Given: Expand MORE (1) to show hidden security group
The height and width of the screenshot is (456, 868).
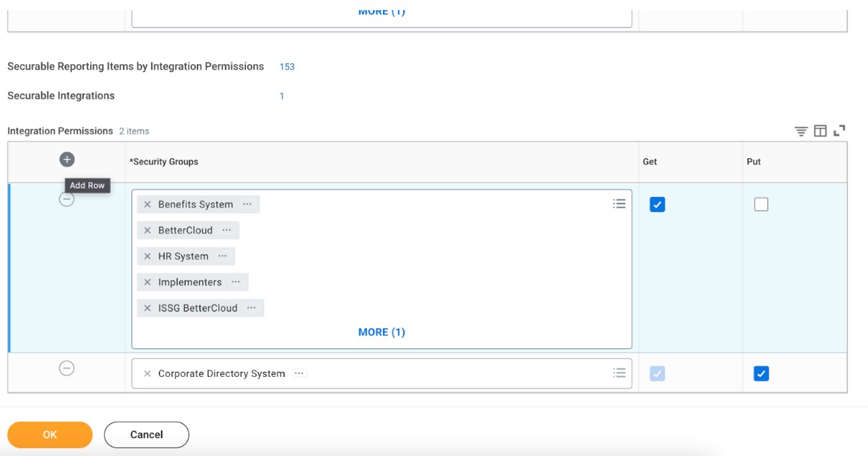Looking at the screenshot, I should click(x=381, y=332).
